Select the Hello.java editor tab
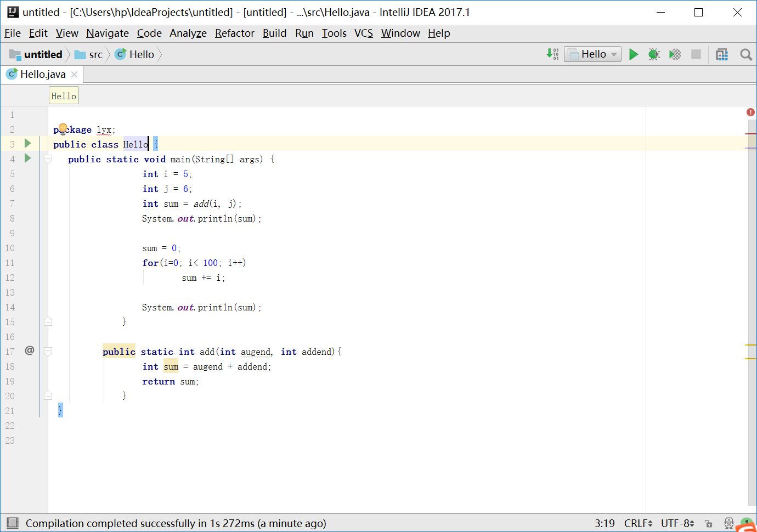The height and width of the screenshot is (532, 757). [x=42, y=74]
